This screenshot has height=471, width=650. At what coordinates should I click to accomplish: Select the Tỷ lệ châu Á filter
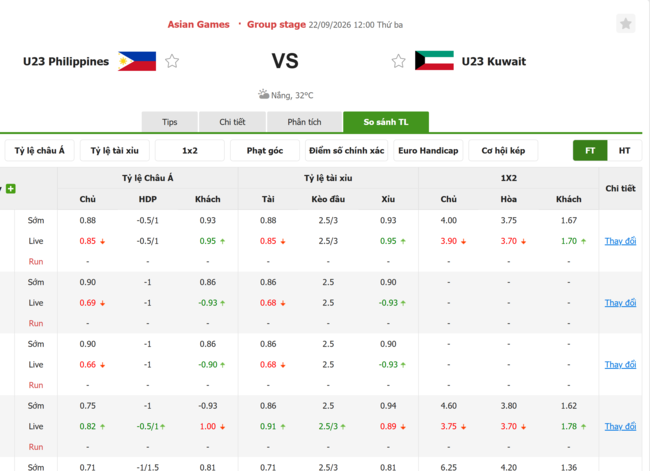pos(39,151)
